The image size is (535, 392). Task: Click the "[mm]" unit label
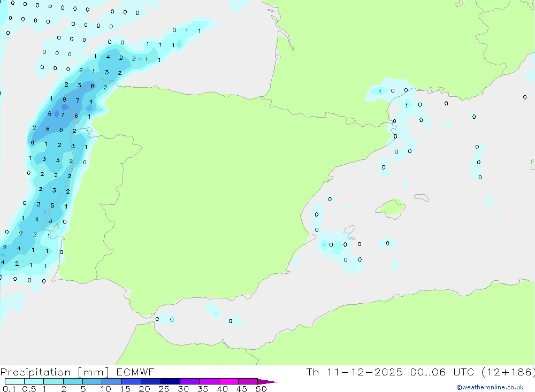point(93,372)
